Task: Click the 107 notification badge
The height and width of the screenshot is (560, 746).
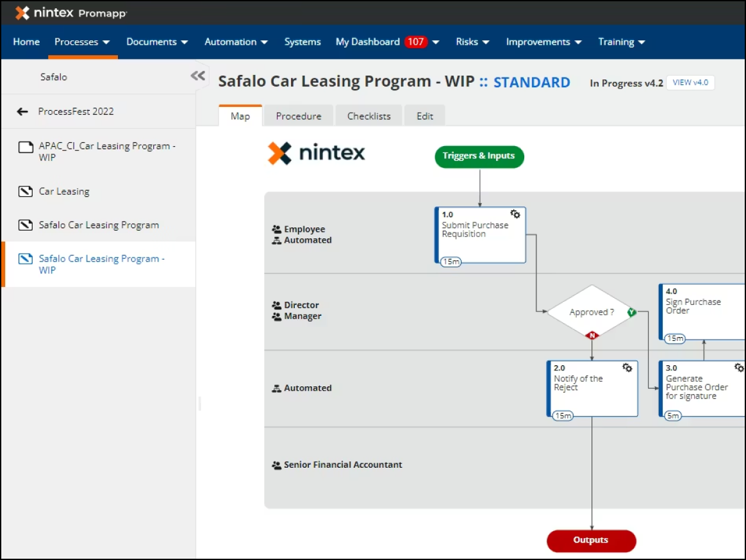Action: [416, 42]
